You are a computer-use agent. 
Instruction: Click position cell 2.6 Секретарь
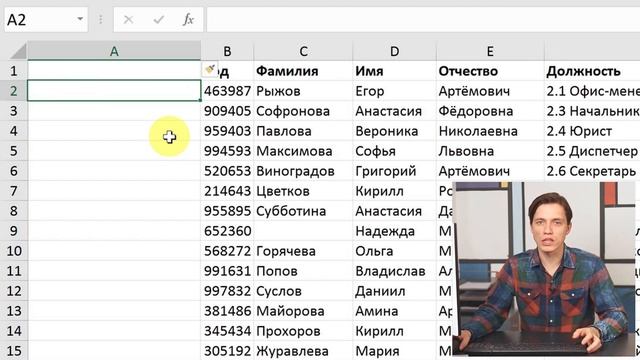592,171
